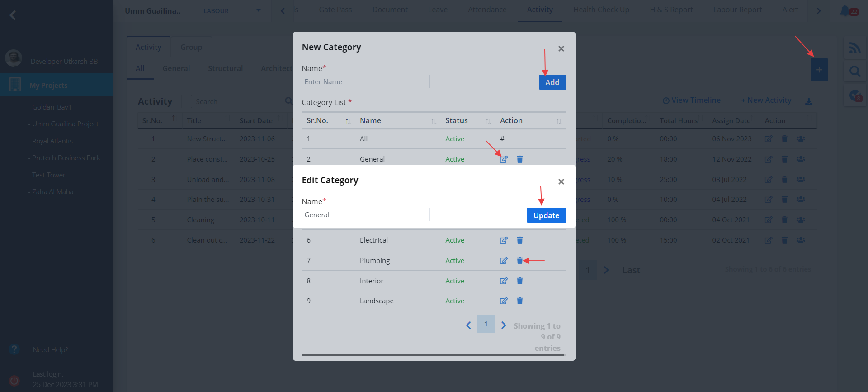Open the Attendance tab
Screen dimensions: 868x392
[x=487, y=10]
